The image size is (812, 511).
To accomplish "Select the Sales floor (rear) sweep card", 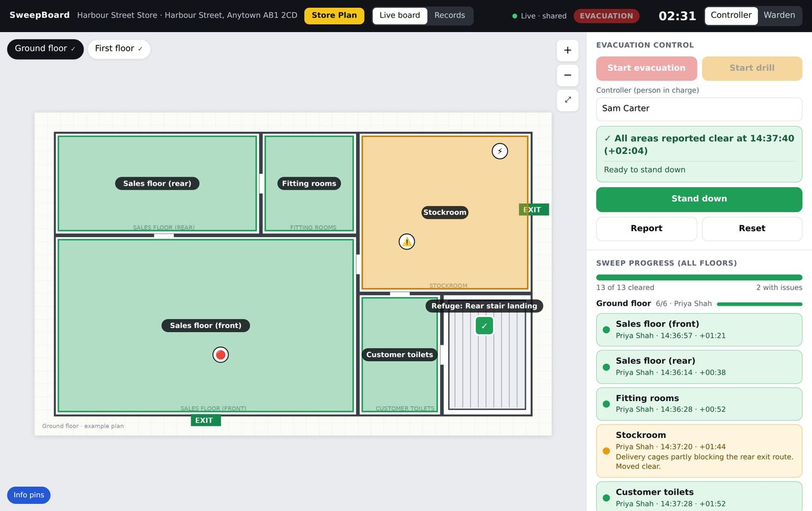I will click(x=699, y=366).
